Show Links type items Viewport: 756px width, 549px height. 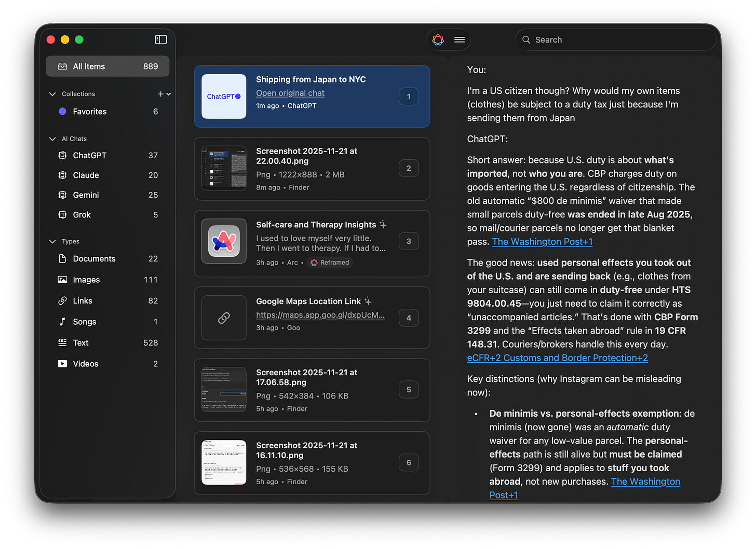point(107,300)
